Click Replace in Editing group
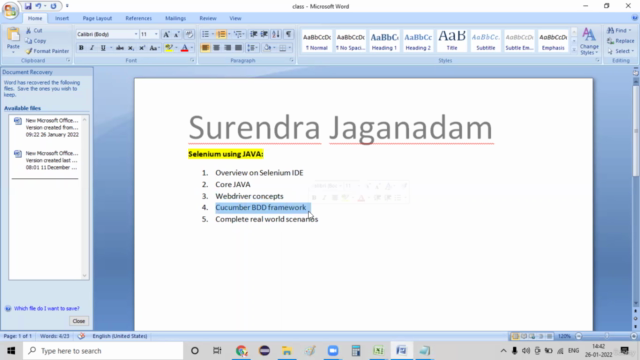 coord(620,41)
